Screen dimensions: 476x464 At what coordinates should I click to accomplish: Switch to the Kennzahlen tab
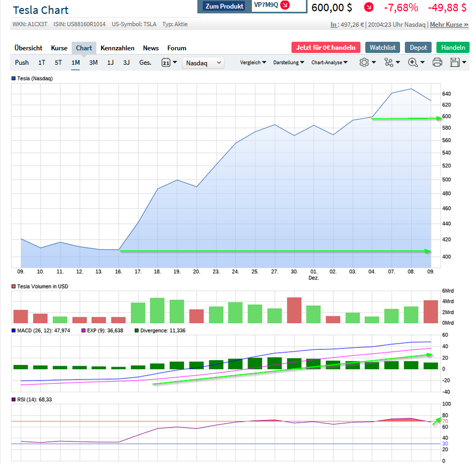[x=117, y=48]
